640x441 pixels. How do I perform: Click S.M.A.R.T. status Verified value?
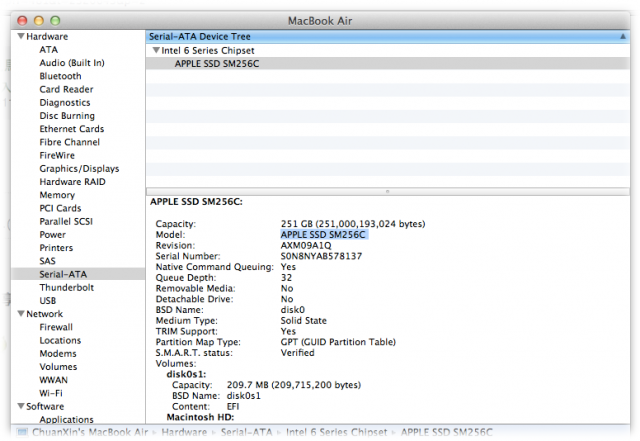(298, 353)
